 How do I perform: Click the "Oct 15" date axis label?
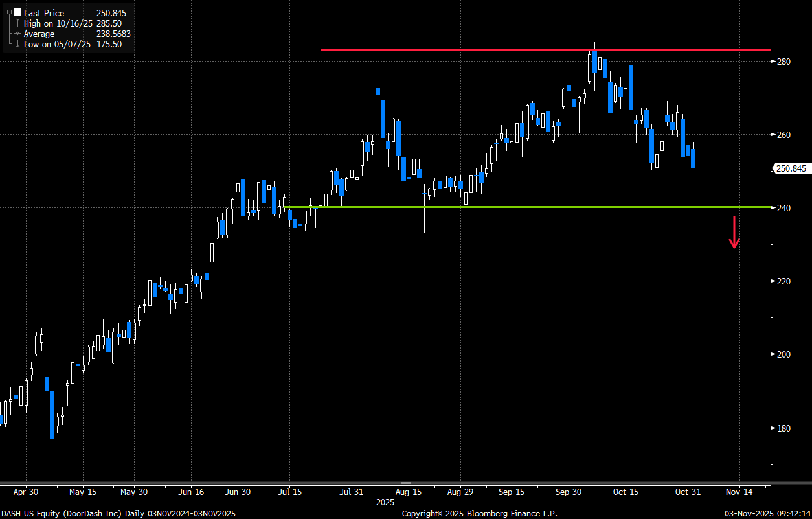626,492
